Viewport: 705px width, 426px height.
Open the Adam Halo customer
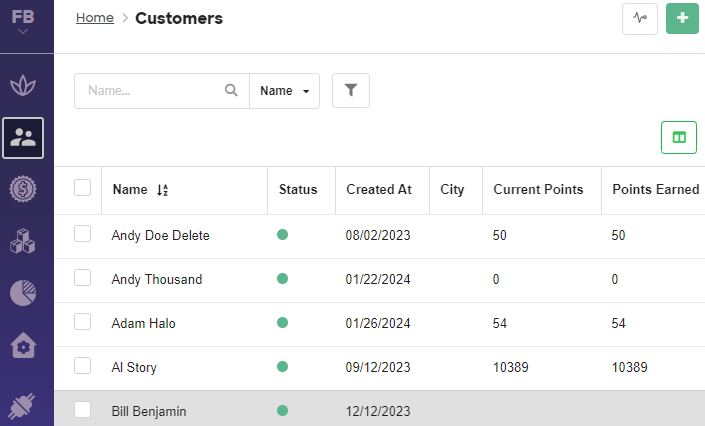pyautogui.click(x=143, y=323)
